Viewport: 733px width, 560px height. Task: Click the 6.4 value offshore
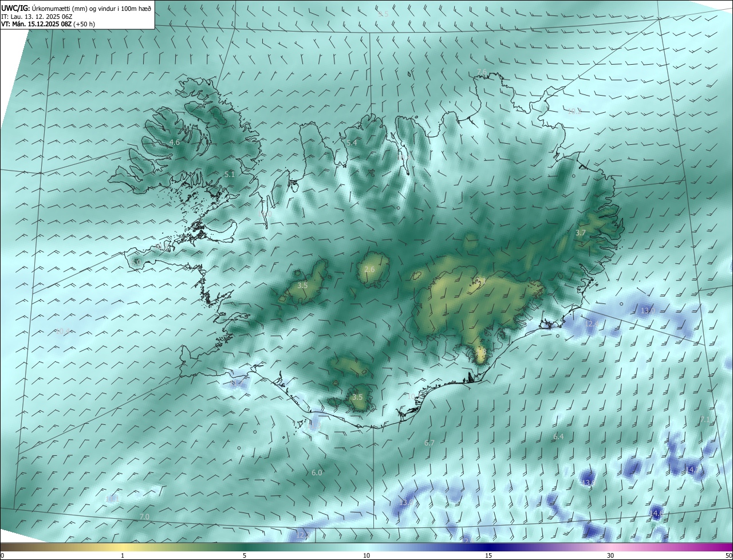(x=558, y=436)
